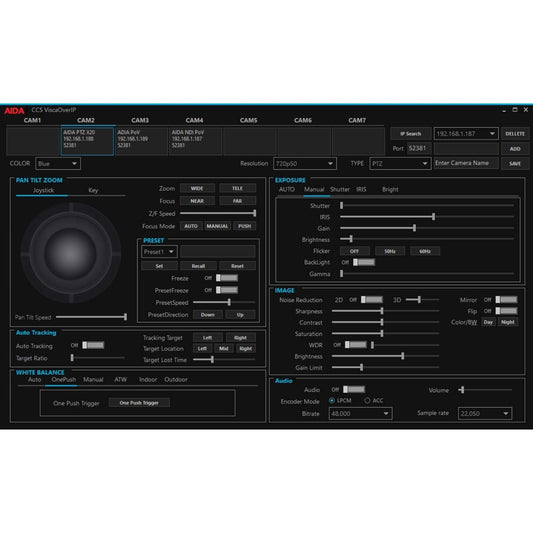Screen dimensions: 533x533
Task: Click the joystick pad center knob
Action: click(70, 253)
